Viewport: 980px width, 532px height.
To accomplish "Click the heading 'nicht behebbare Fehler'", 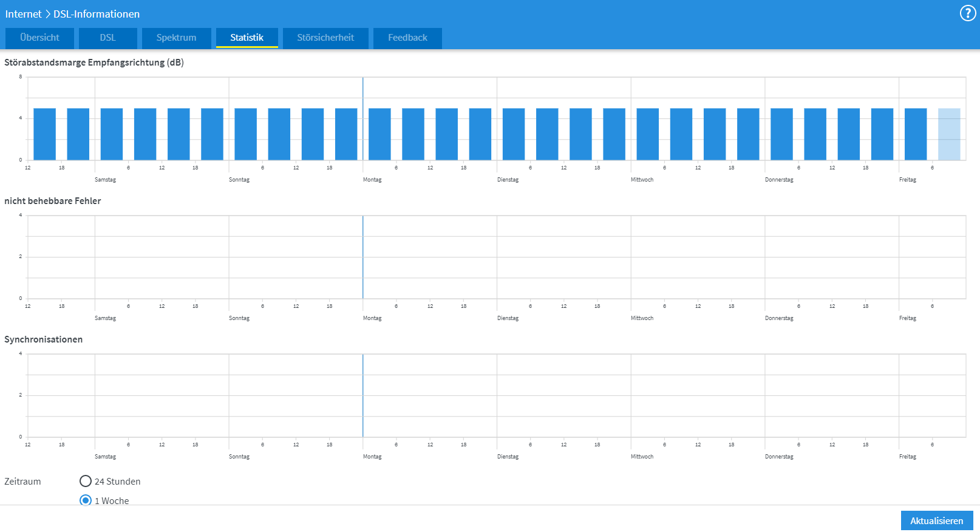I will [53, 201].
